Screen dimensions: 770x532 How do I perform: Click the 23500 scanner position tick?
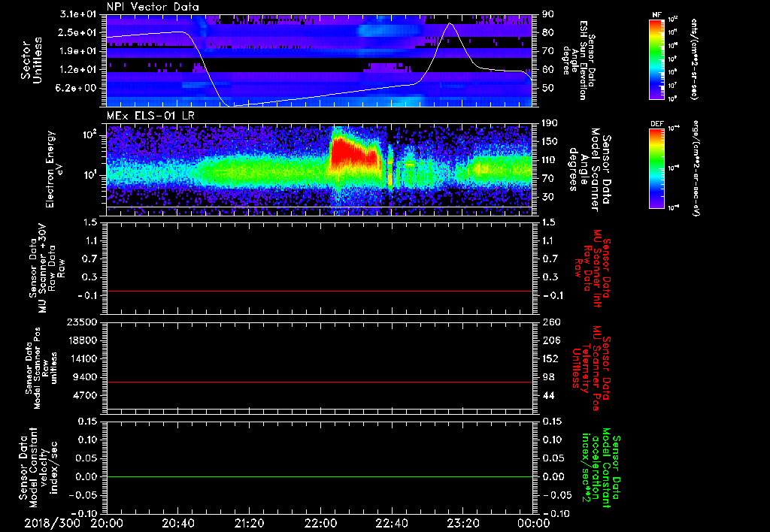pyautogui.click(x=82, y=322)
